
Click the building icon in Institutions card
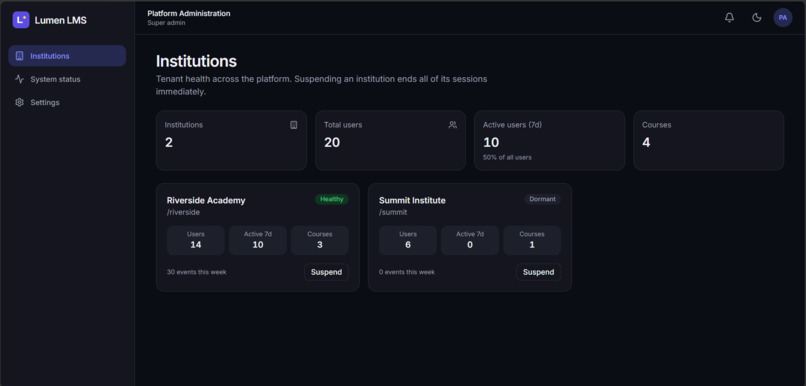[294, 125]
